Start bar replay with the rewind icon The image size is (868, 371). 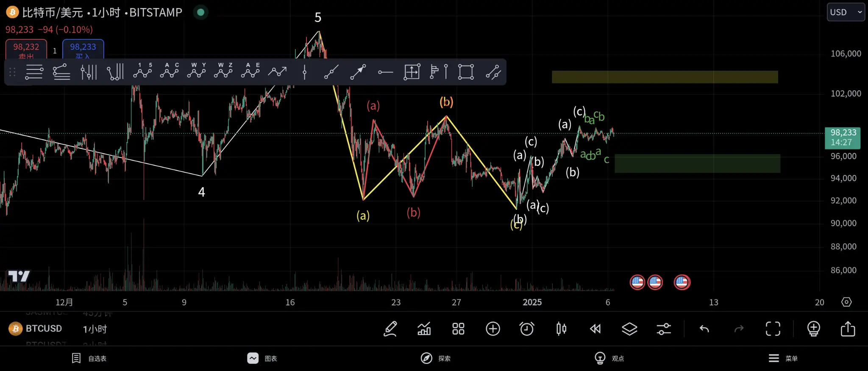(595, 329)
